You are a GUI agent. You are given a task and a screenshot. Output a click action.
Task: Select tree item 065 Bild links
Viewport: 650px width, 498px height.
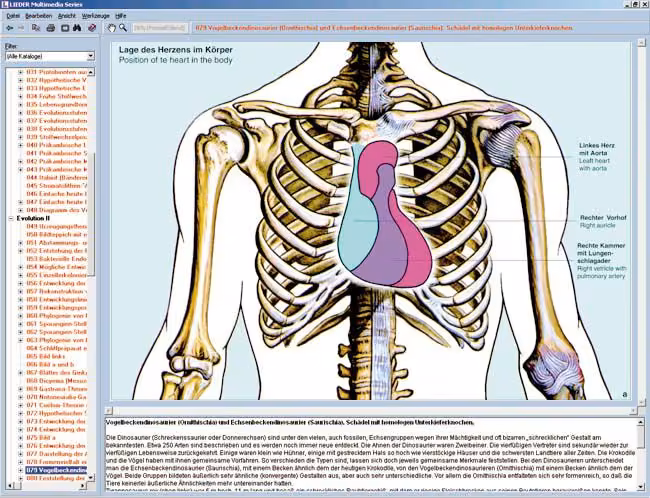pos(46,356)
